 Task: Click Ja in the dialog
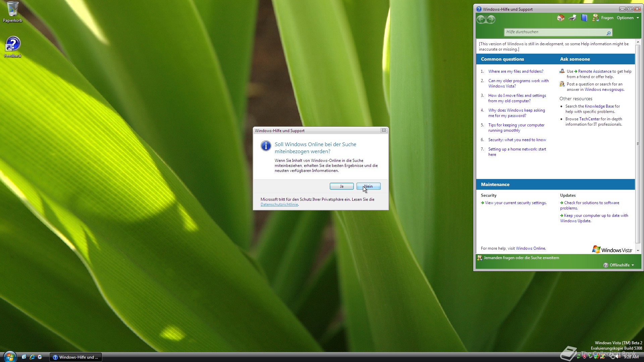(341, 186)
